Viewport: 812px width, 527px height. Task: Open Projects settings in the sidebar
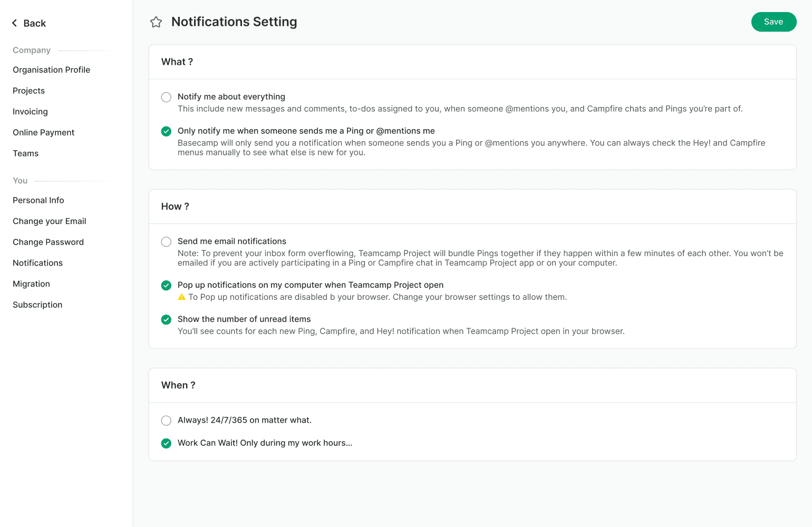click(x=28, y=91)
